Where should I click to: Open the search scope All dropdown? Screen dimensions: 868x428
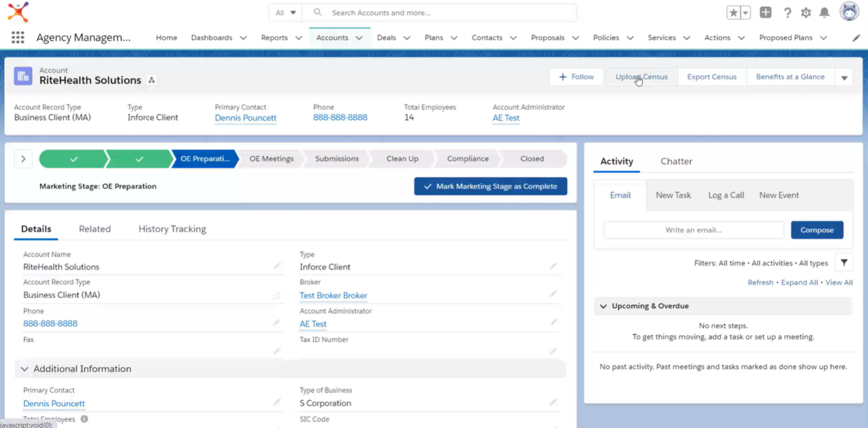point(284,12)
